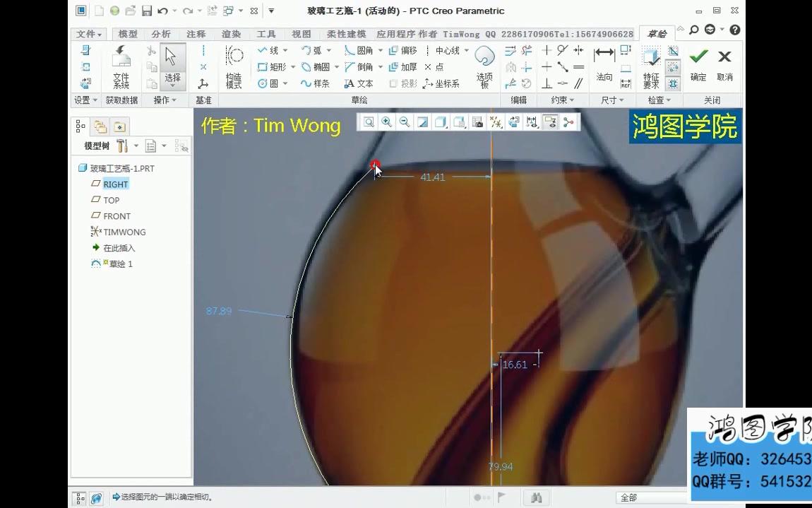Apply the Equal constraint icon
Image resolution: width=812 pixels, height=508 pixels.
[x=579, y=66]
